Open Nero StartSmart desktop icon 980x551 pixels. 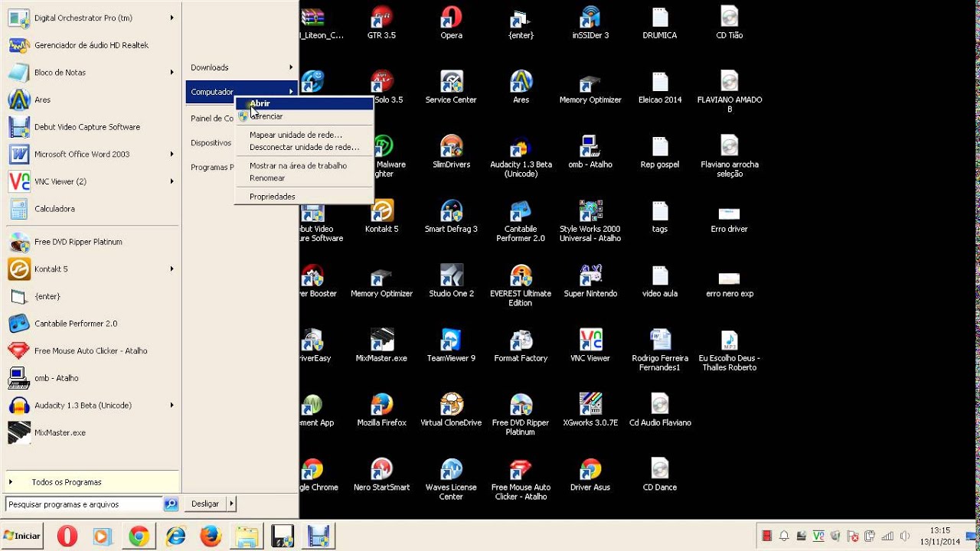tap(381, 474)
